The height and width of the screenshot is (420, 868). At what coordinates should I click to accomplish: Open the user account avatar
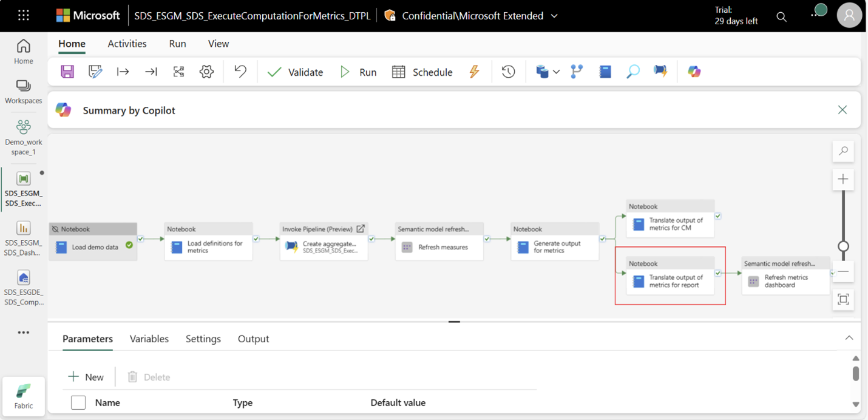(x=849, y=16)
